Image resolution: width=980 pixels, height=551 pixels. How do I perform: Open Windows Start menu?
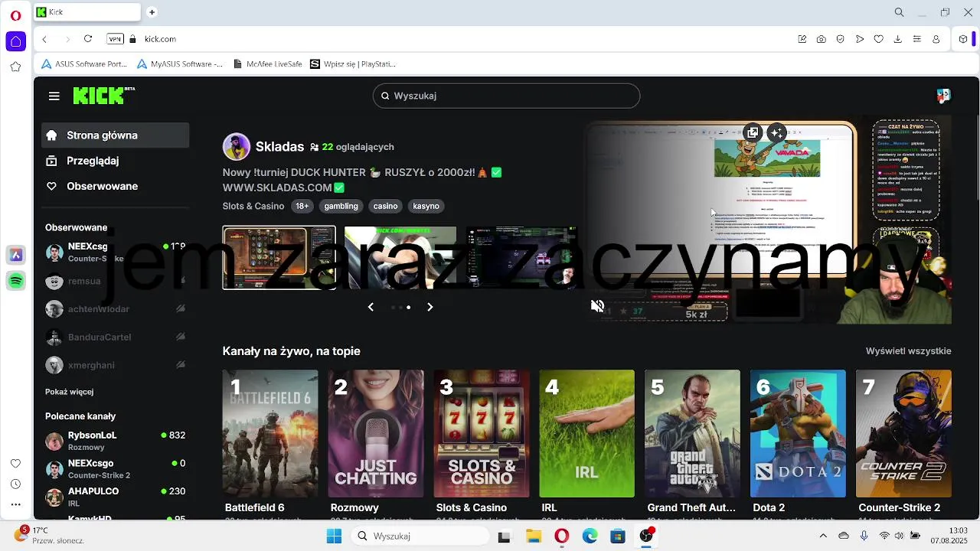click(x=335, y=536)
